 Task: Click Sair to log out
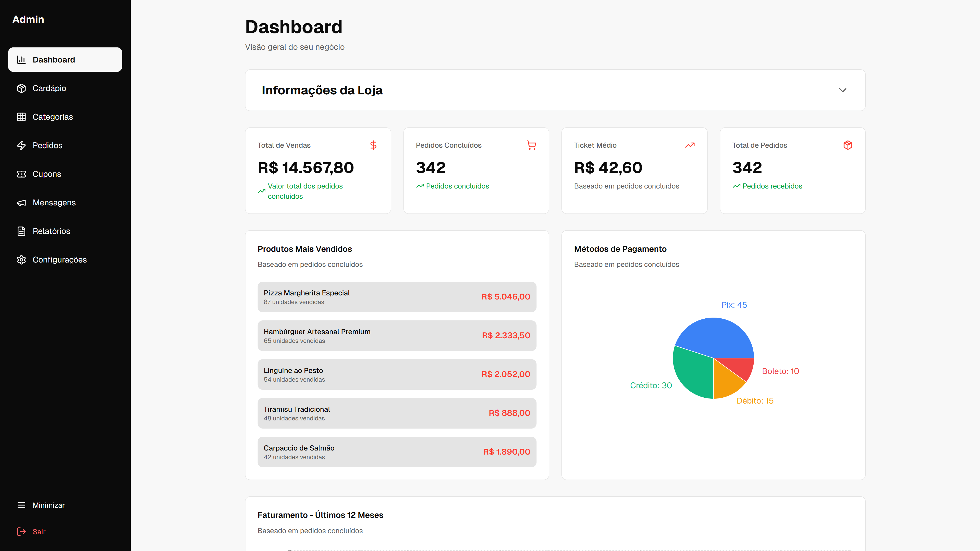pos(39,532)
